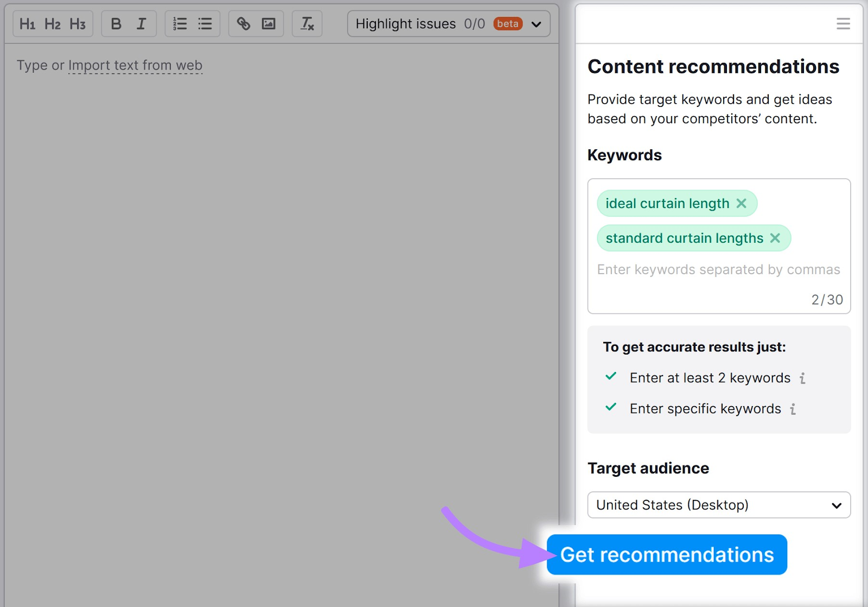Insert a numbered list
The image size is (868, 607).
coord(179,23)
